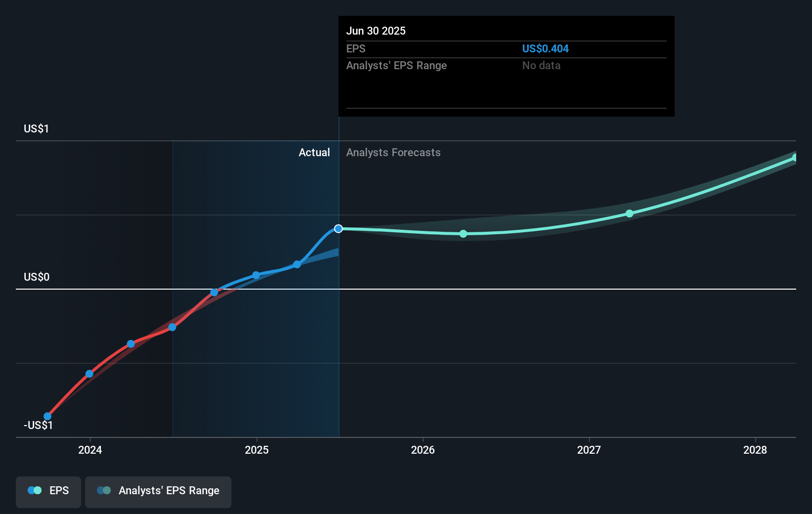This screenshot has height=514, width=812.
Task: Select the 2024 mid-year blue data point
Action: tap(172, 327)
